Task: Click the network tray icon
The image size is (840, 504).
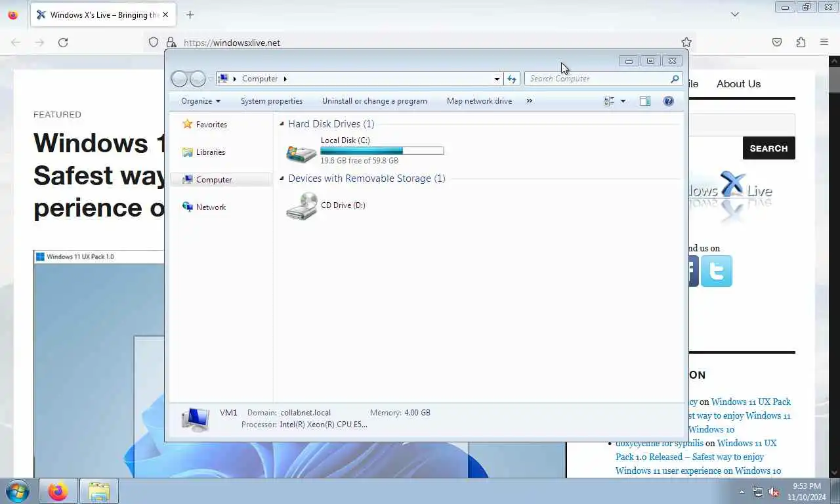Action: [758, 492]
